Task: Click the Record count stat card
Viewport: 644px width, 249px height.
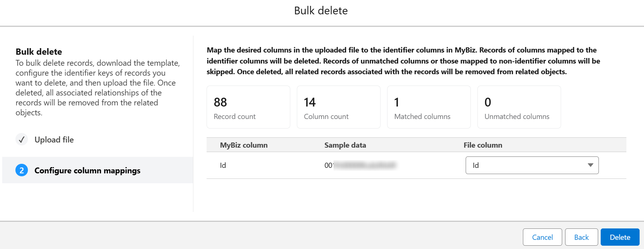Action: point(248,107)
